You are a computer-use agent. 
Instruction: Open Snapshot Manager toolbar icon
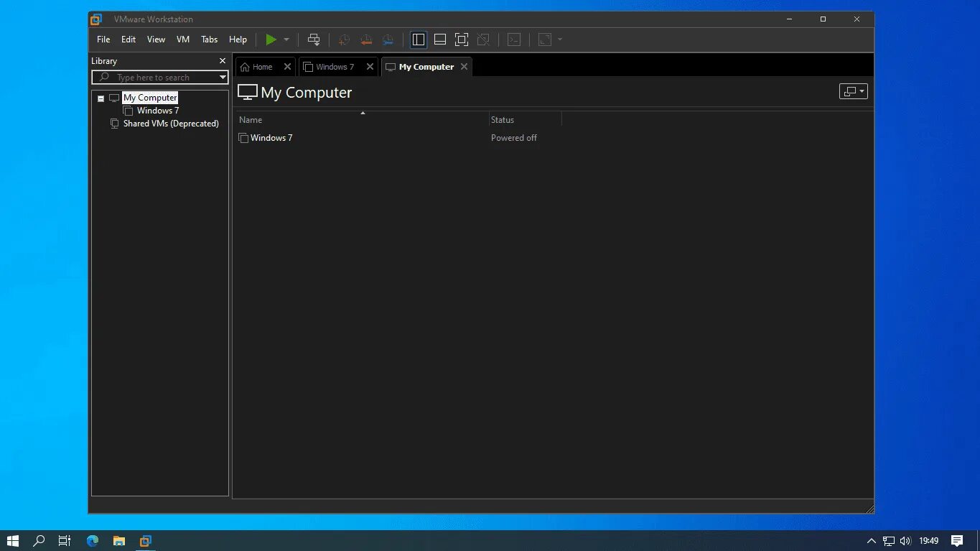(x=388, y=40)
